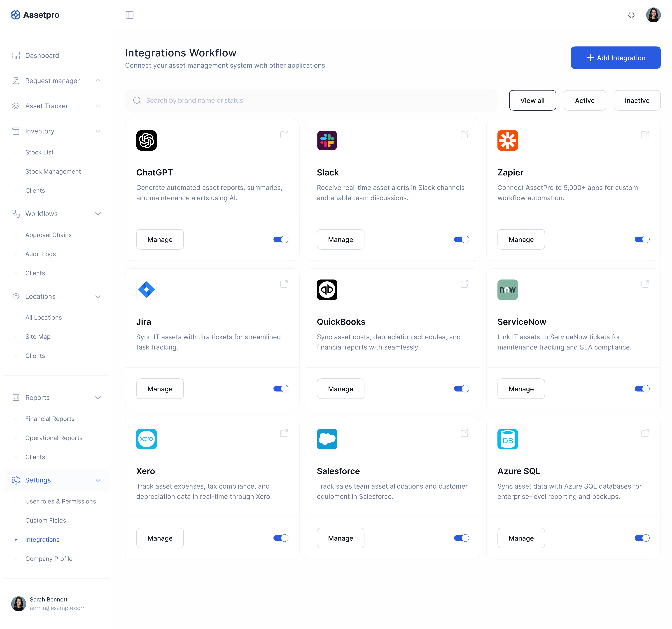Open Zapier external link icon
The image size is (672, 629).
pos(645,135)
